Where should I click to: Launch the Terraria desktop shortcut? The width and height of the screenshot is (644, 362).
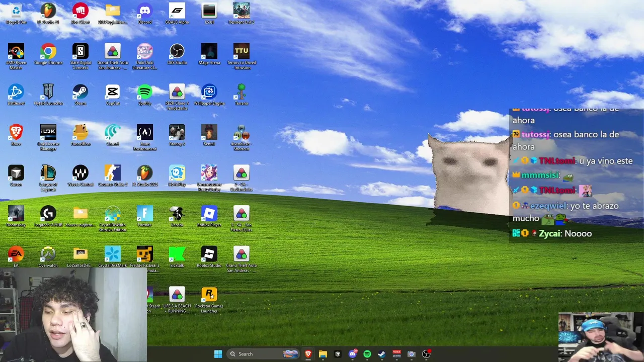(242, 95)
